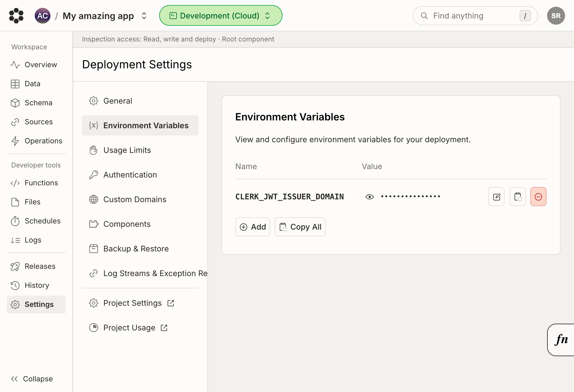574x392 pixels.
Task: Go to Schedules
Action: tap(36, 221)
